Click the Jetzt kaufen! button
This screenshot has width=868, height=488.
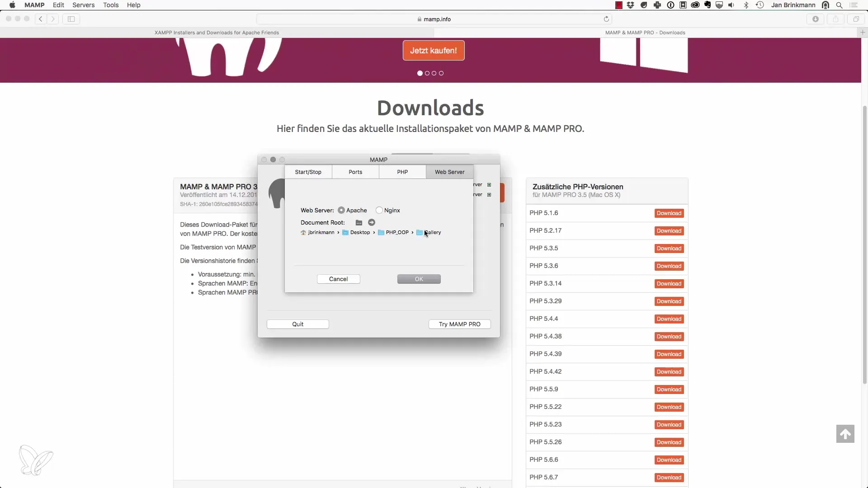(x=434, y=51)
